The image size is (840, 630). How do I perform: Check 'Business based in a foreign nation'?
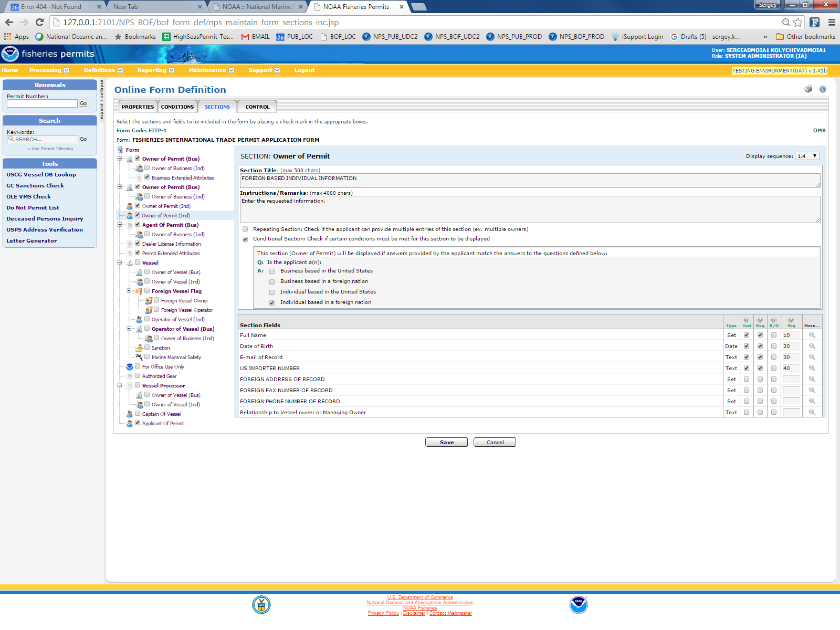[x=272, y=282]
